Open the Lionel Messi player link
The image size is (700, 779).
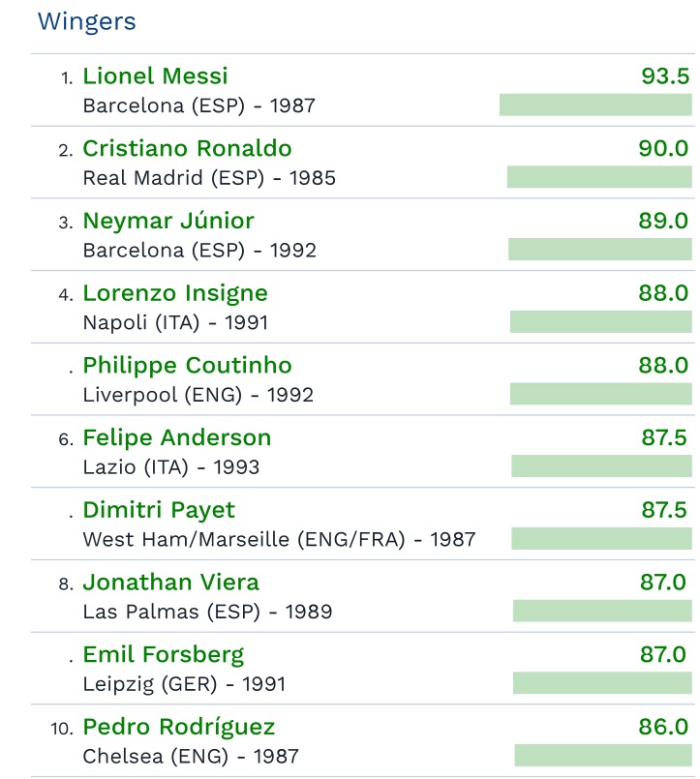coord(155,76)
